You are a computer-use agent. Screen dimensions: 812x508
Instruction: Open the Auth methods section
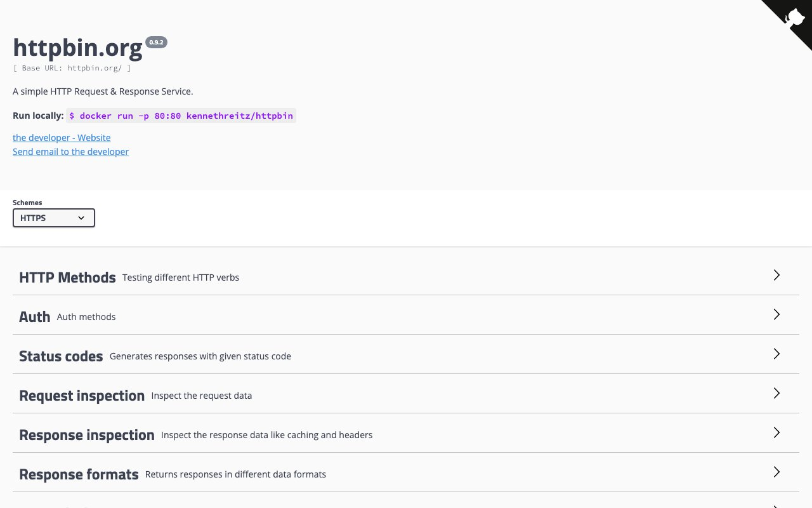(35, 316)
